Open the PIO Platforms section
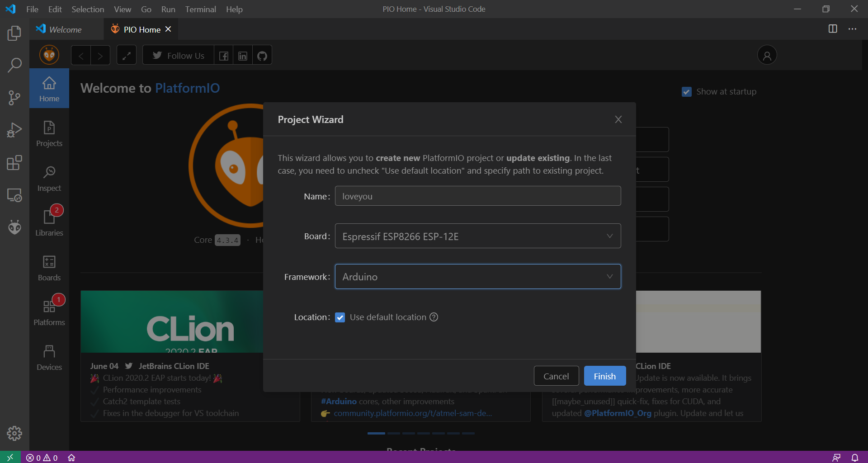The width and height of the screenshot is (868, 463). 49,312
